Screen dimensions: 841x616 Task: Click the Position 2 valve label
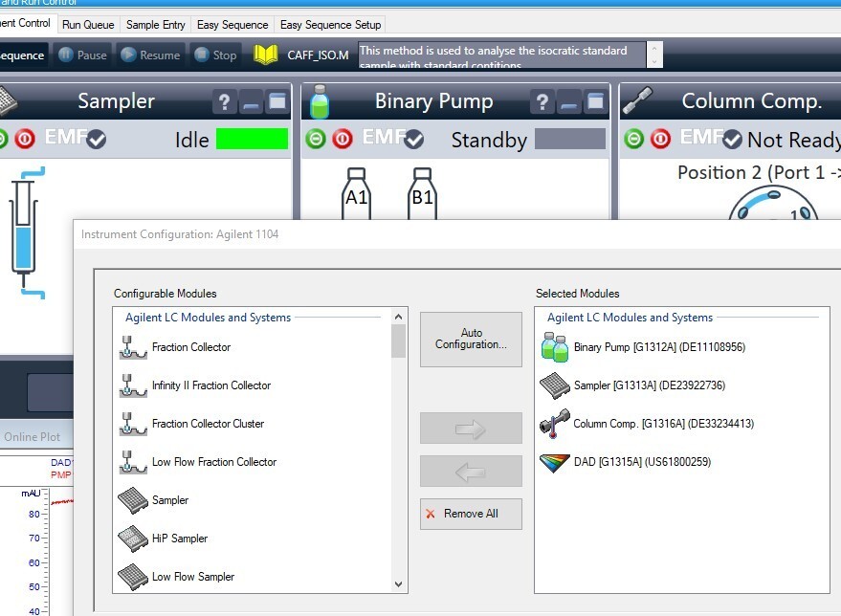760,172
